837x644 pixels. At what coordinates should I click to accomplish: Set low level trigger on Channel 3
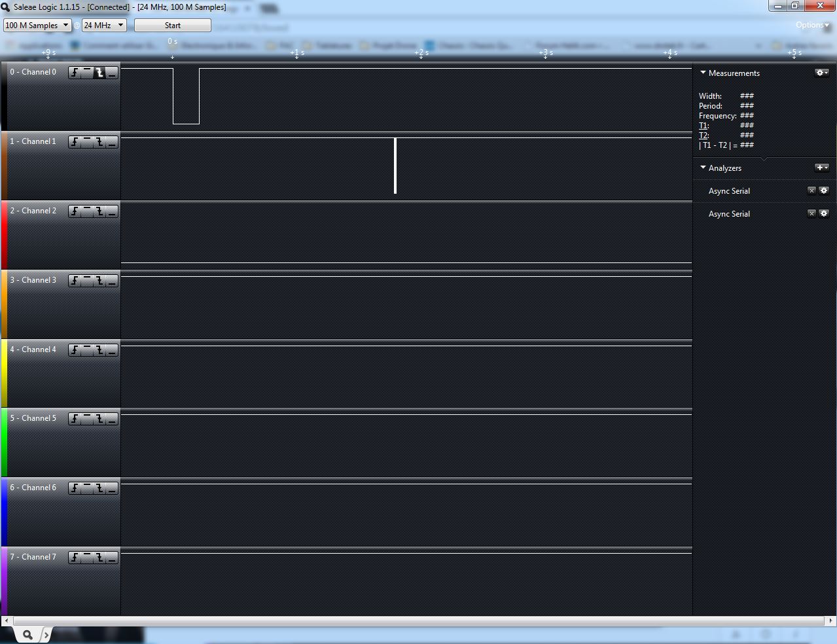[x=112, y=281]
